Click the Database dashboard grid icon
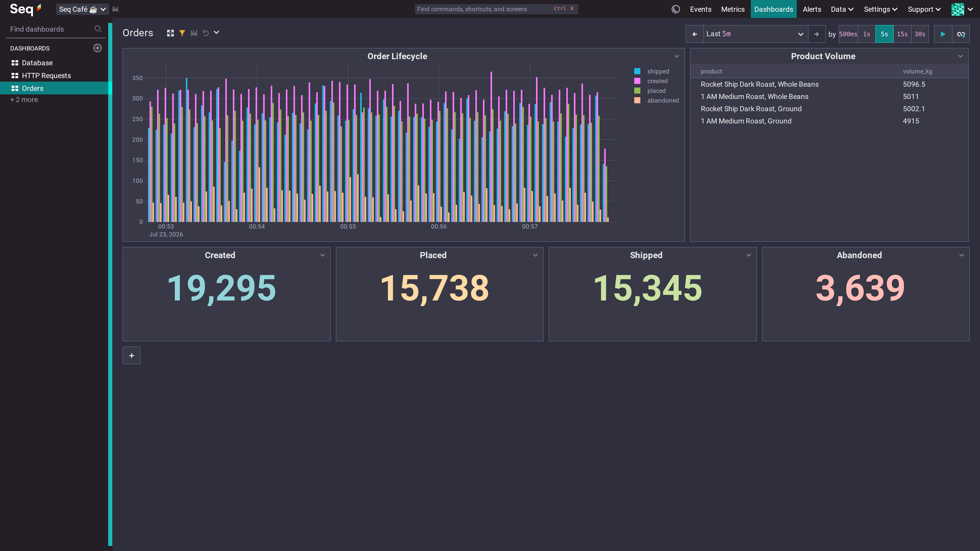Image resolution: width=980 pixels, height=551 pixels. click(15, 63)
